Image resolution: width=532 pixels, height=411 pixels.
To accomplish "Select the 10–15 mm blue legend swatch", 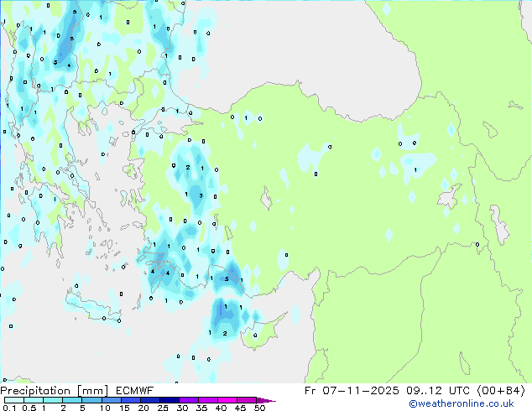I will tap(111, 400).
